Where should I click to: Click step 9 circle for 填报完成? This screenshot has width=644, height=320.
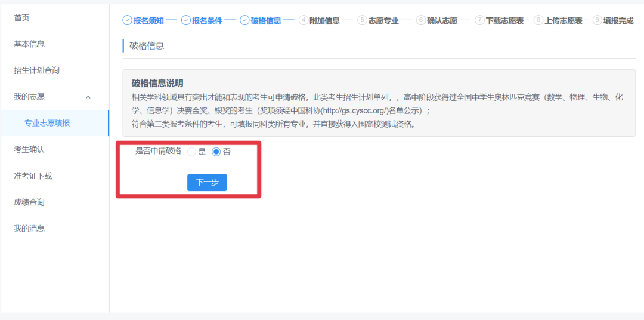tap(597, 20)
